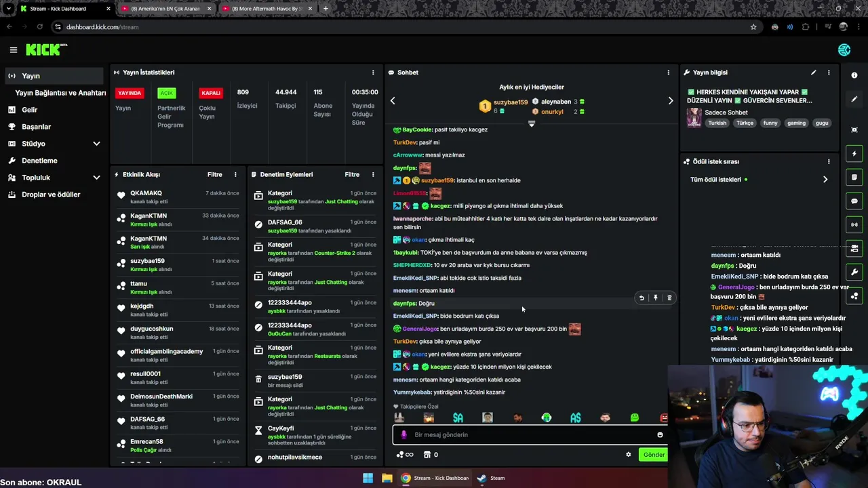Click the purple microphone icon in message box
Image resolution: width=868 pixels, height=488 pixels.
click(x=404, y=434)
